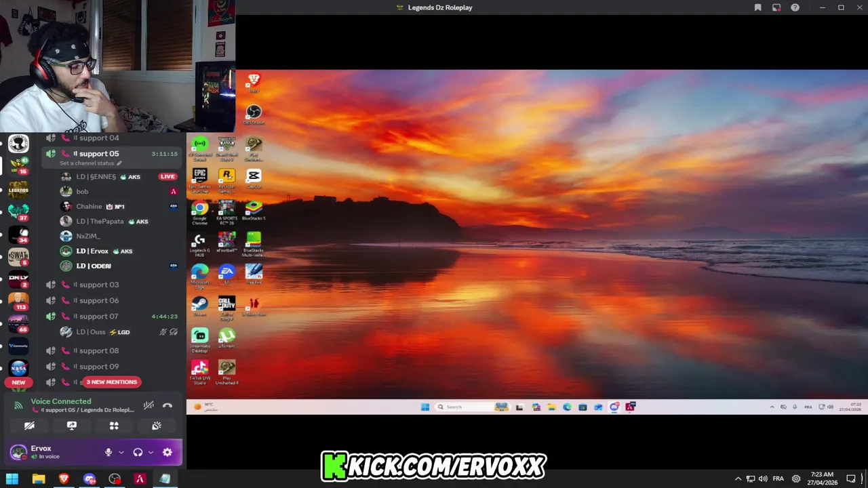Open the NASA server icon

[x=18, y=368]
